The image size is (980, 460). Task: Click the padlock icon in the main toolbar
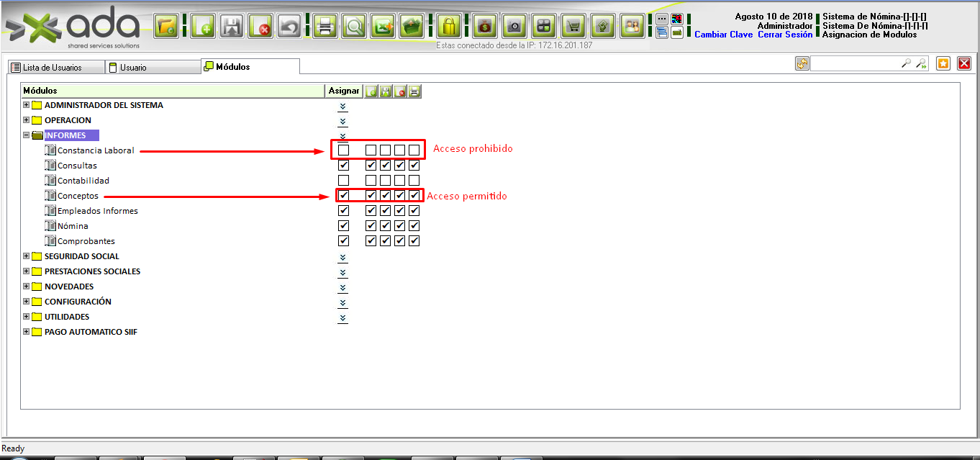[449, 27]
